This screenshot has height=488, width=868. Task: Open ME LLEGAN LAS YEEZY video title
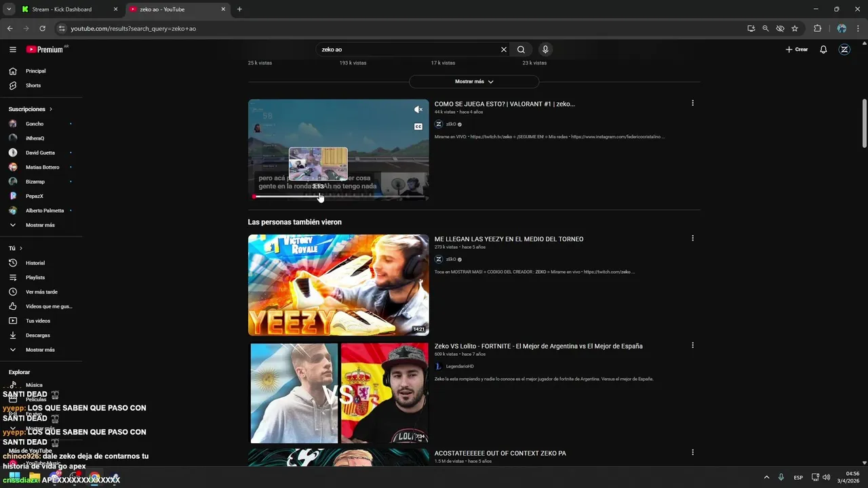tap(509, 239)
